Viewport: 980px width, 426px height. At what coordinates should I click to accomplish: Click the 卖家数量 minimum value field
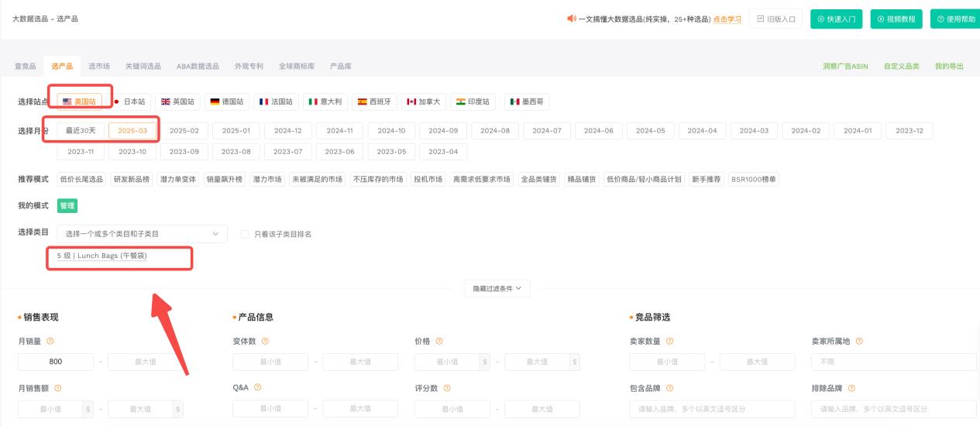tap(668, 362)
